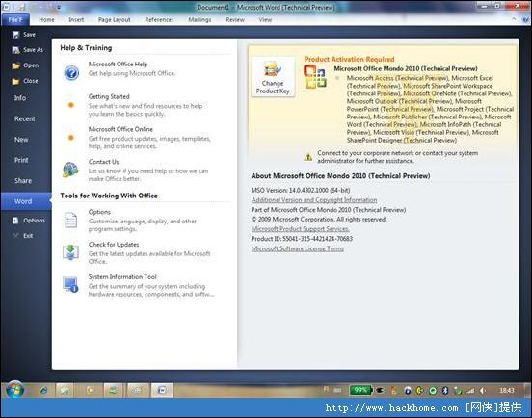Open Windows Media Player taskbar icon
532x418 pixels.
tap(91, 390)
